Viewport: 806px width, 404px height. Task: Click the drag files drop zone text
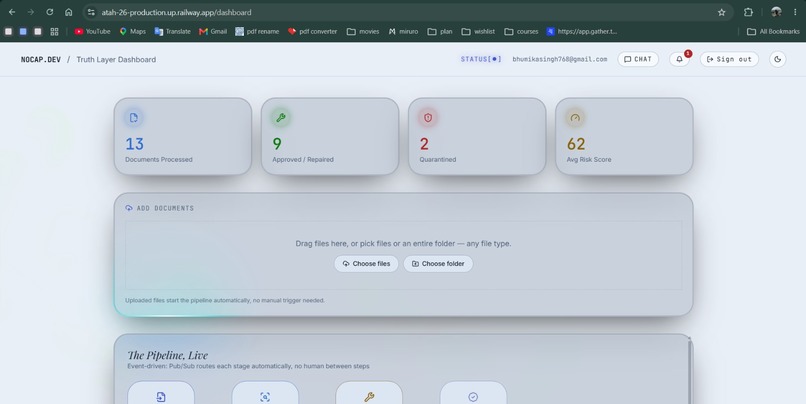[x=403, y=244]
